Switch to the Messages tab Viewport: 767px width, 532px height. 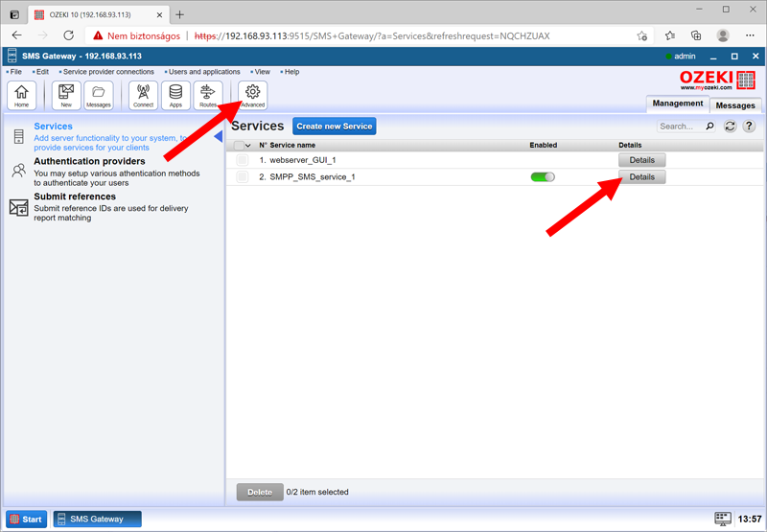[x=735, y=105]
